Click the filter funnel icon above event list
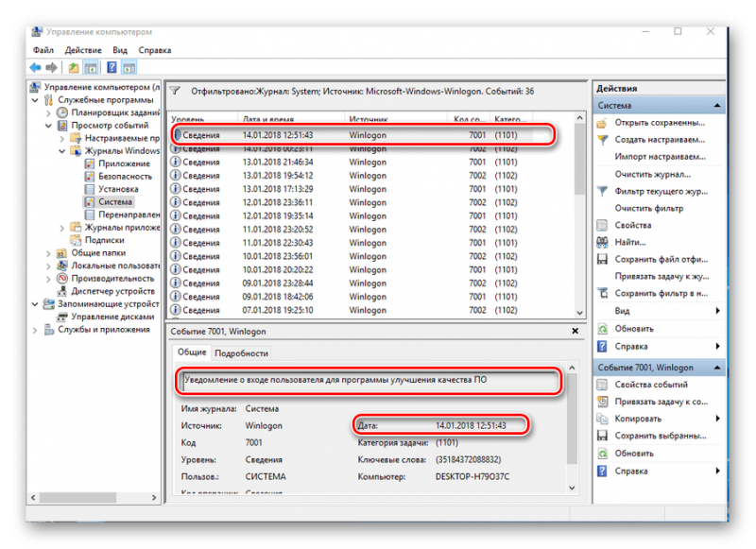The image size is (756, 549). click(x=175, y=91)
